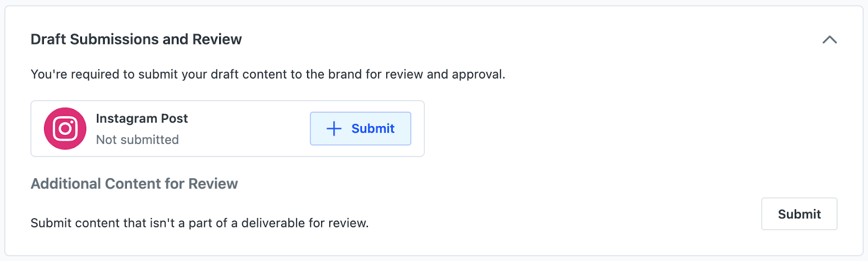Select the Instagram Post deliverable card

(x=227, y=128)
